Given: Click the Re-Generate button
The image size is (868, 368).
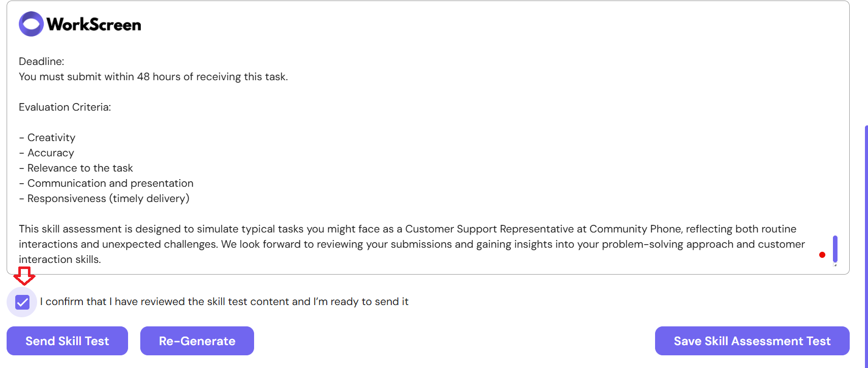Looking at the screenshot, I should point(197,341).
